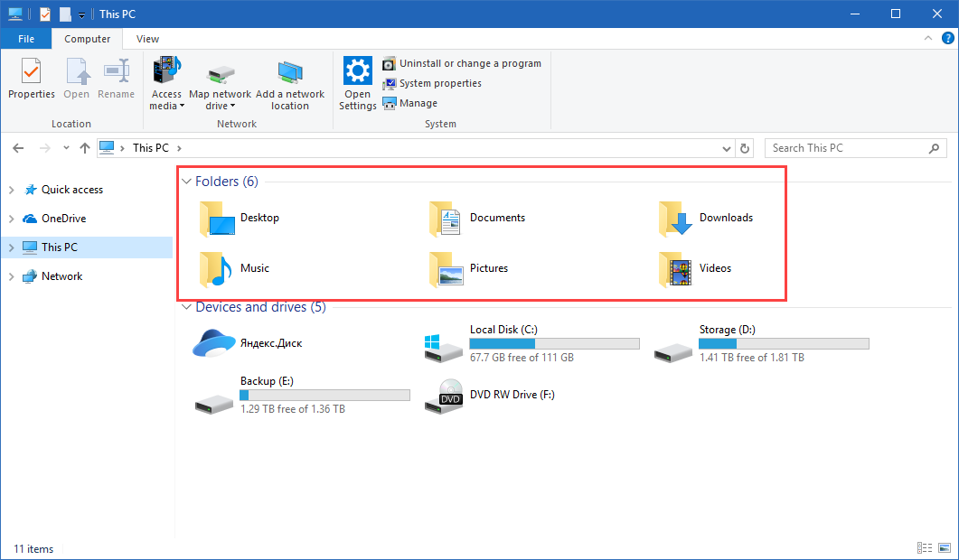Click the Map network drive icon
Viewport: 959px width, 560px height.
point(220,81)
